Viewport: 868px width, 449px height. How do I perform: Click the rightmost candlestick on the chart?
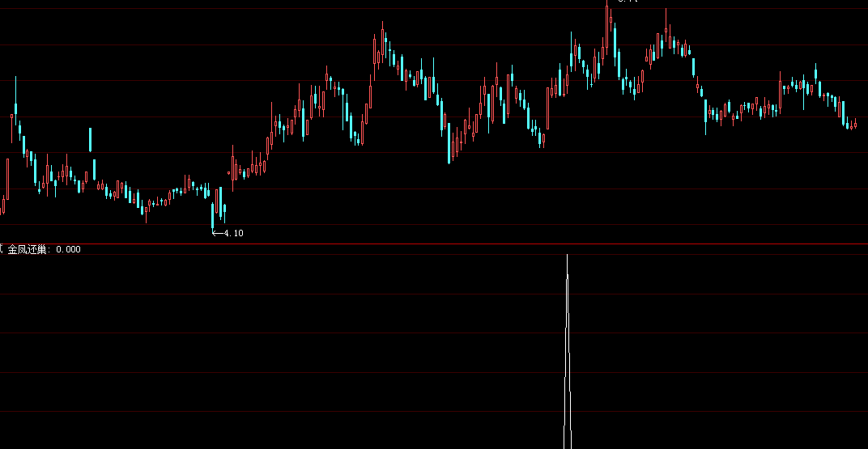pos(855,124)
